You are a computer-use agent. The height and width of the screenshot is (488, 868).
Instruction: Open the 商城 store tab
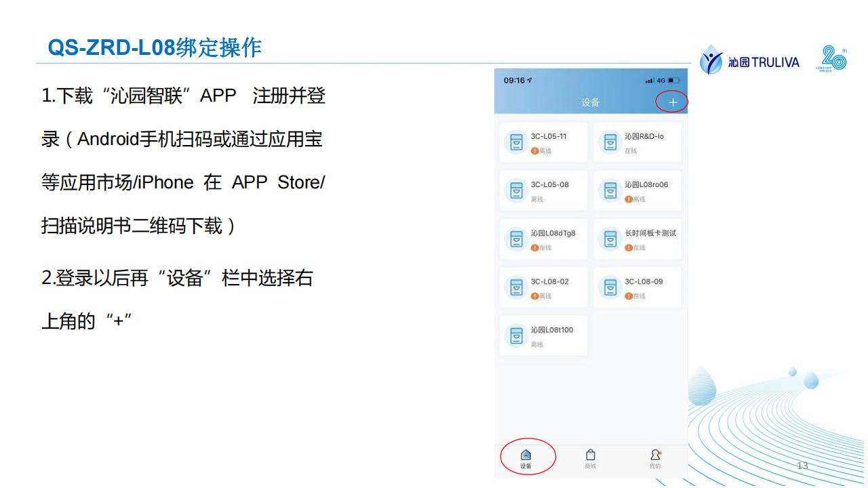(590, 459)
